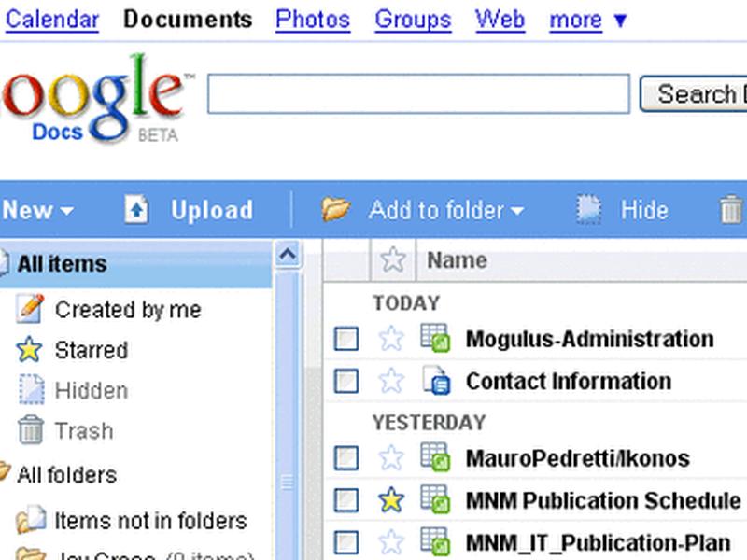Select checkbox for Contact Information
The height and width of the screenshot is (560, 747).
346,381
